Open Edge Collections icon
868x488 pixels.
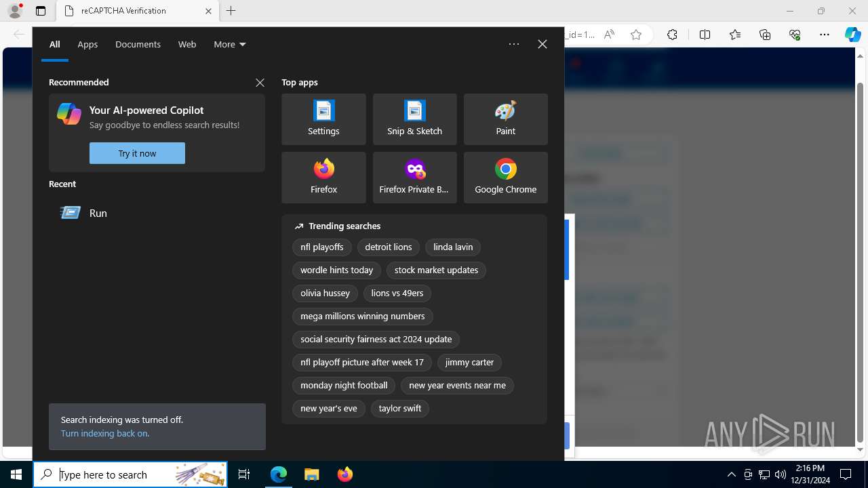pyautogui.click(x=765, y=35)
